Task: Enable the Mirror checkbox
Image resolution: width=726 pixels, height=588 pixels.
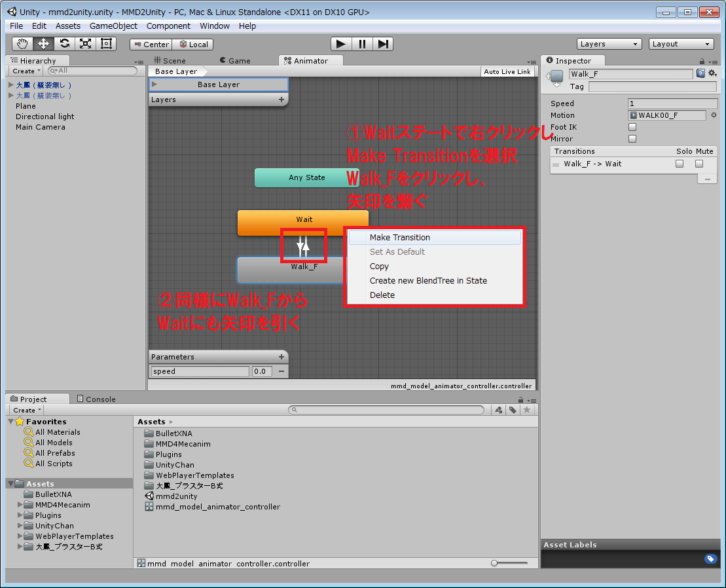Action: 632,138
